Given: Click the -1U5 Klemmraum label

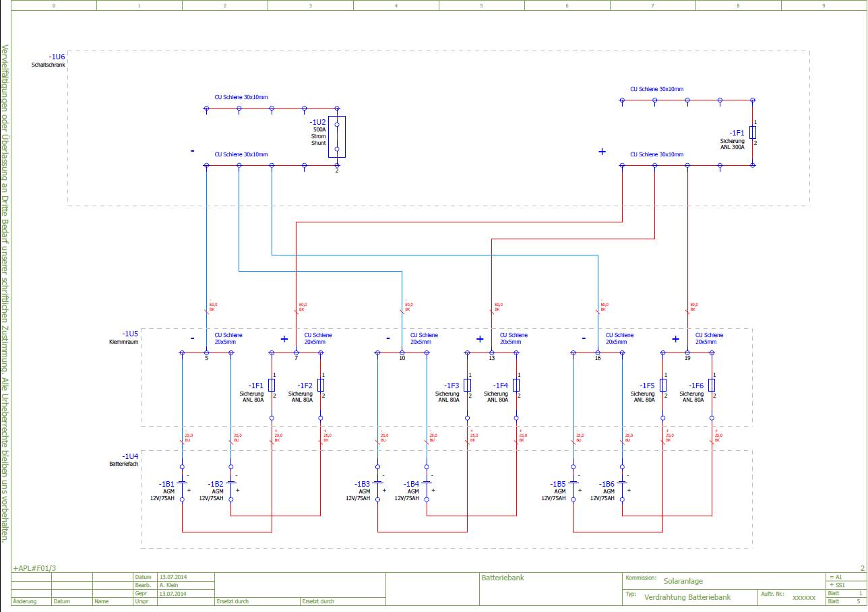Looking at the screenshot, I should click(124, 338).
